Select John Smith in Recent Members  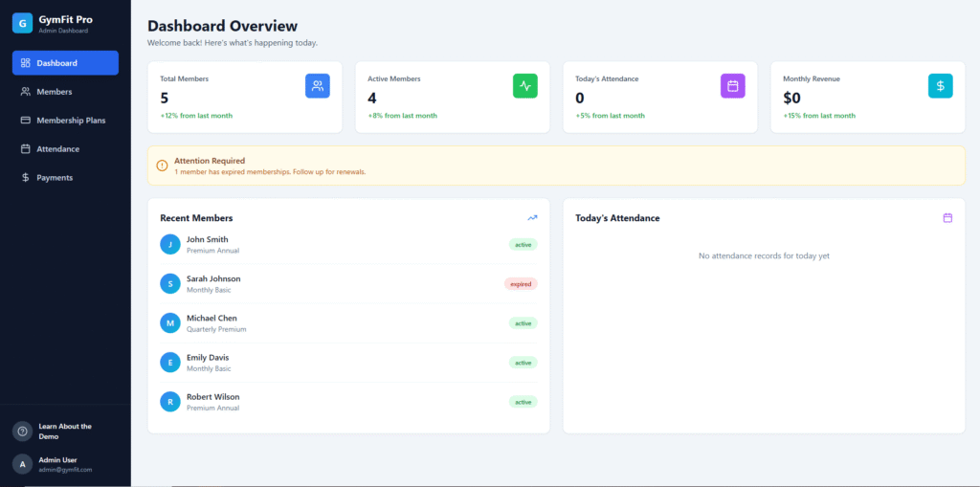208,240
